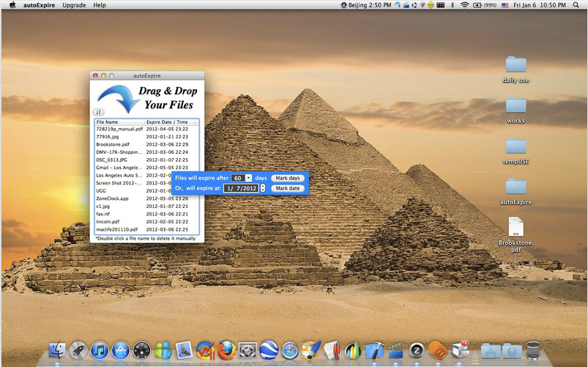Open Finder from the dock
The width and height of the screenshot is (588, 367).
(57, 351)
